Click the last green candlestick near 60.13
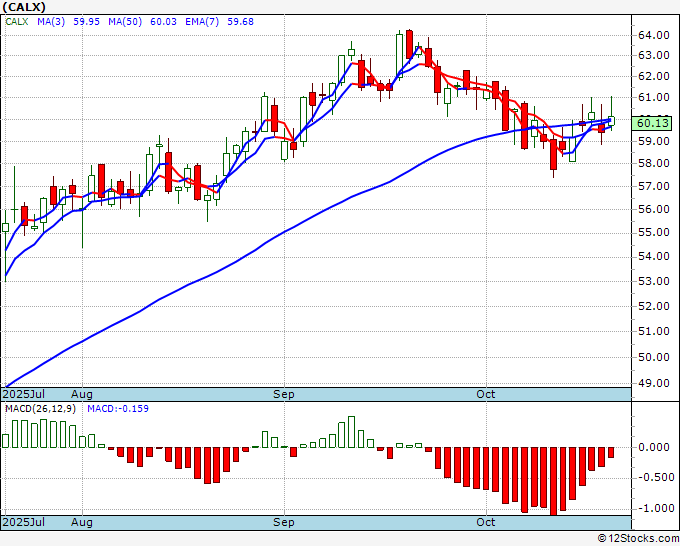The width and height of the screenshot is (680, 546). click(x=611, y=121)
